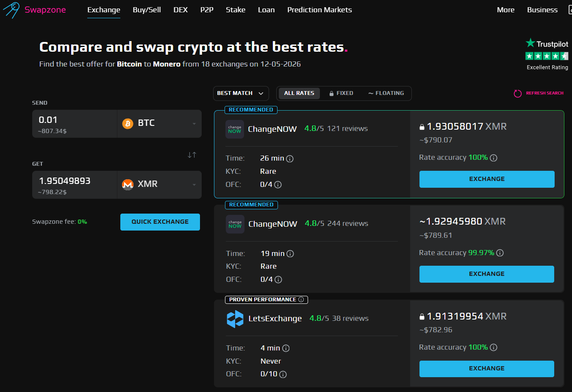572x392 pixels.
Task: Select the ALL RATES filter
Action: pos(299,93)
